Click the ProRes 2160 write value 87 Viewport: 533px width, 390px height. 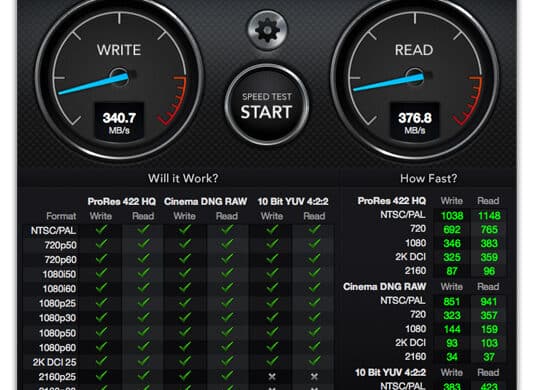[x=452, y=271]
